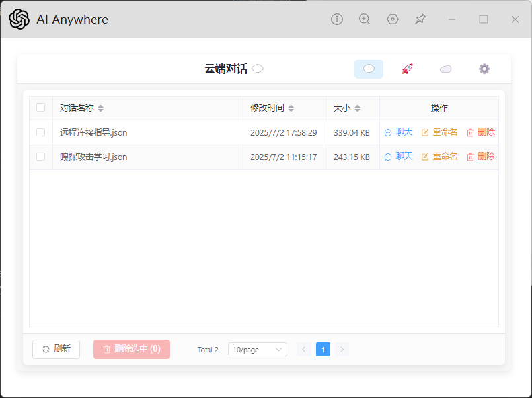Click the timestamp 2025/7/2 11:15:17
The image size is (532, 398).
[x=284, y=157]
